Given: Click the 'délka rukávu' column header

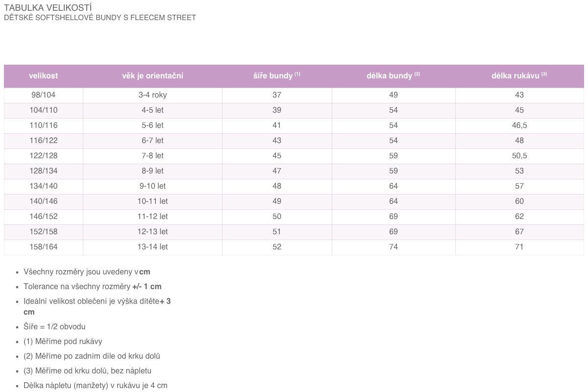Looking at the screenshot, I should (x=519, y=76).
